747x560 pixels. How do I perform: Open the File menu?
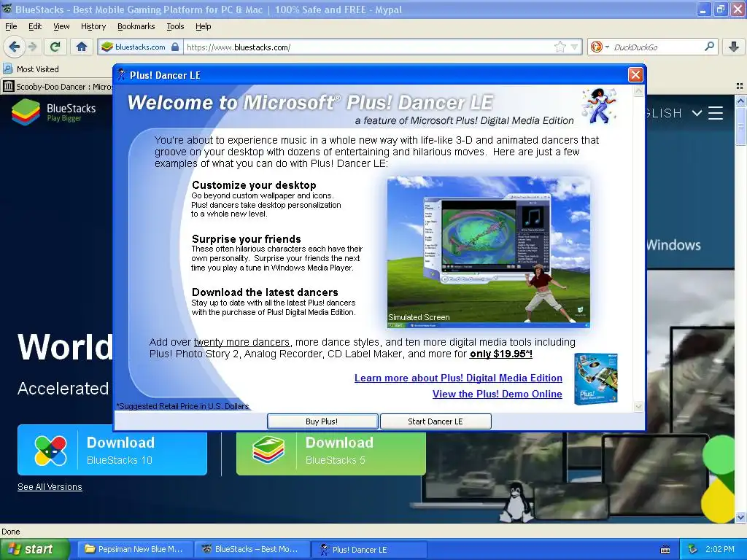pos(11,26)
